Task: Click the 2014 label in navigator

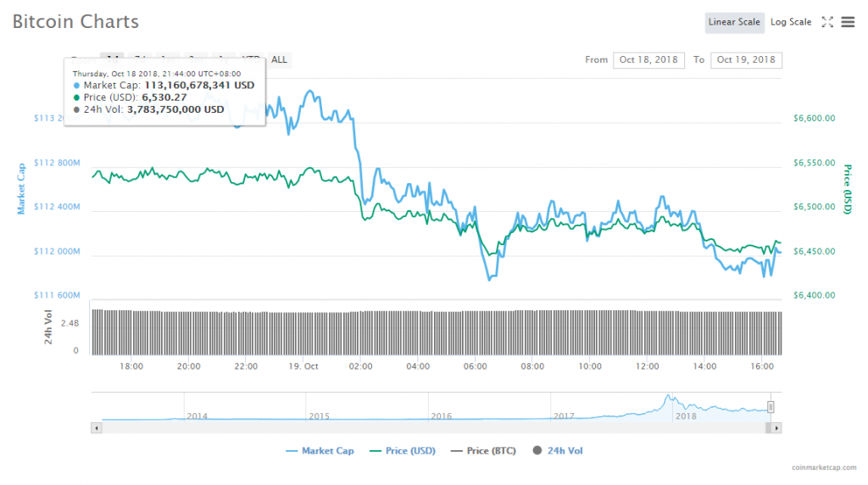Action: click(197, 415)
